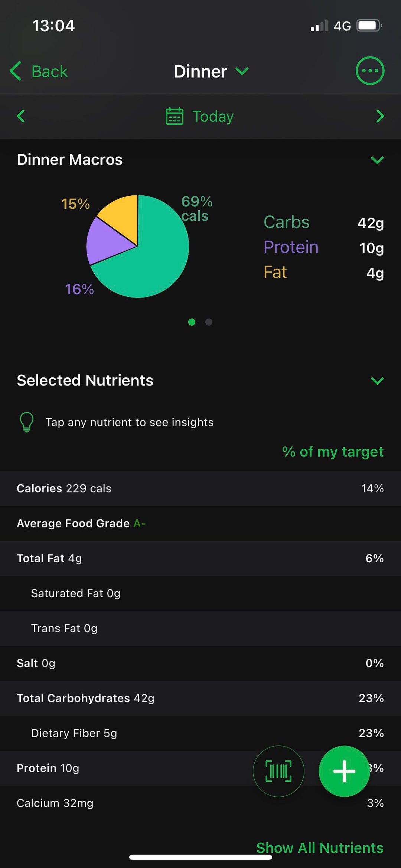Tap the lightbulb insights icon
The image size is (401, 868).
[27, 422]
